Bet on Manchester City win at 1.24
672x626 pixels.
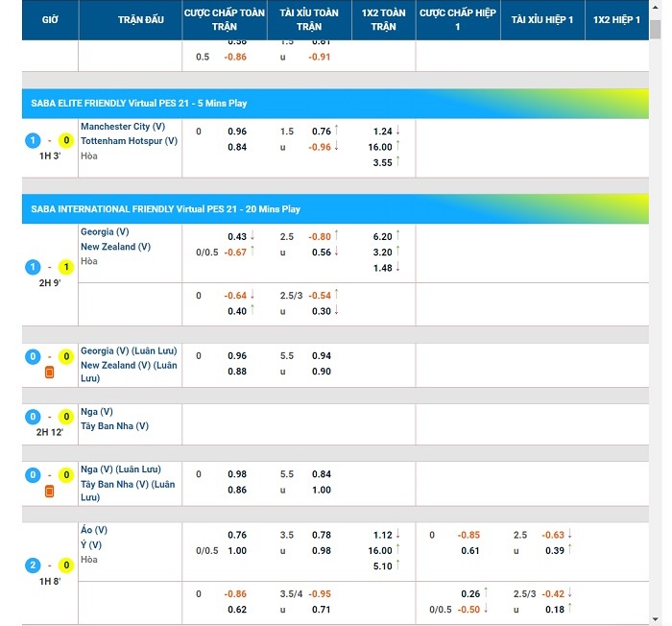pos(380,132)
